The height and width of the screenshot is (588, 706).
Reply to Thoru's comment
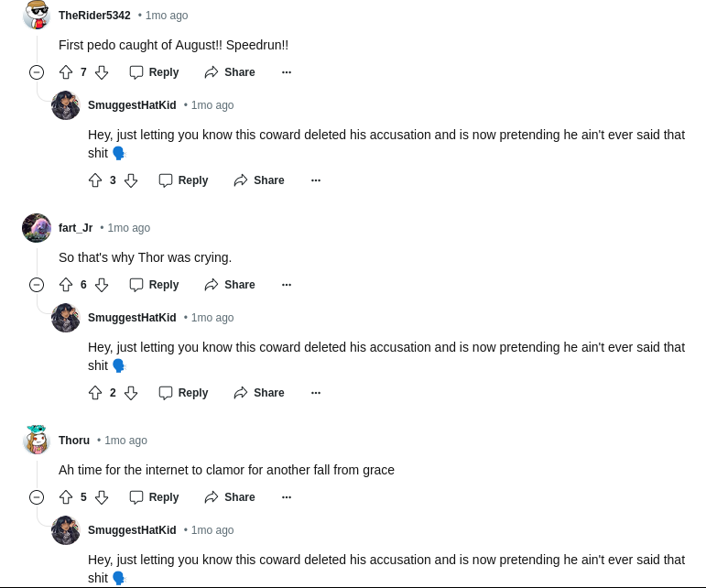click(154, 497)
